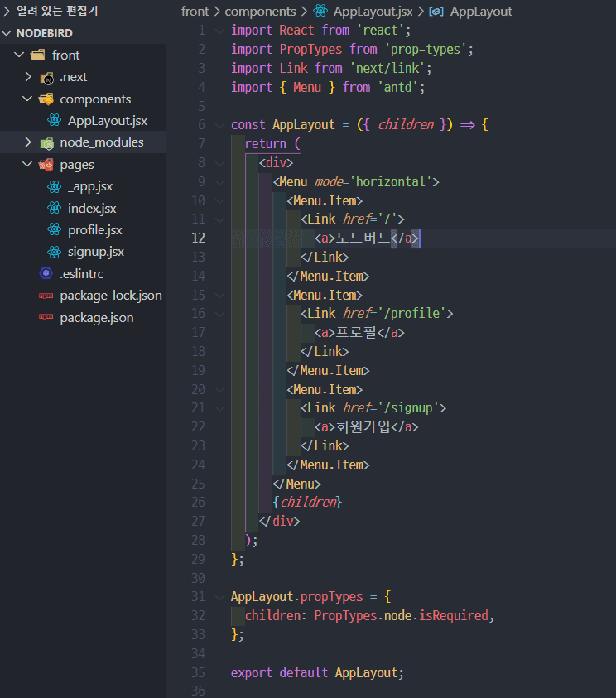Click components in the breadcrumb trail

(x=260, y=11)
